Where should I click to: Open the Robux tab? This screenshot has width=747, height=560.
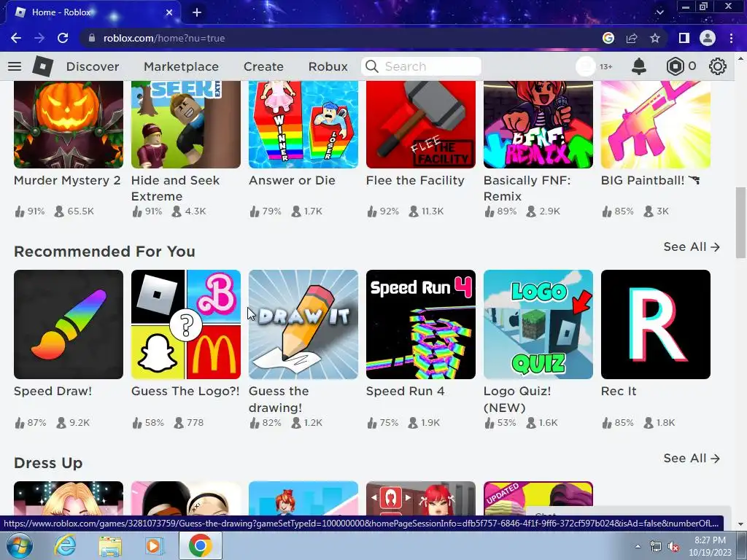[x=328, y=66]
